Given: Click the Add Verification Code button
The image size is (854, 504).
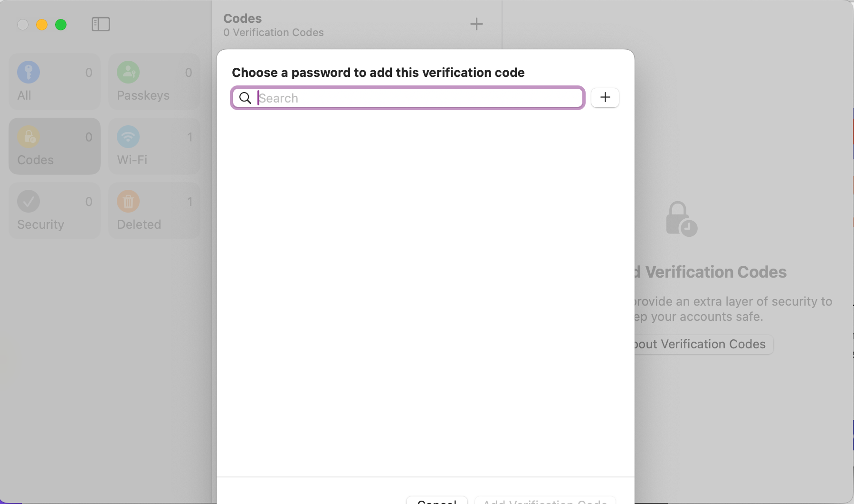Looking at the screenshot, I should [545, 500].
